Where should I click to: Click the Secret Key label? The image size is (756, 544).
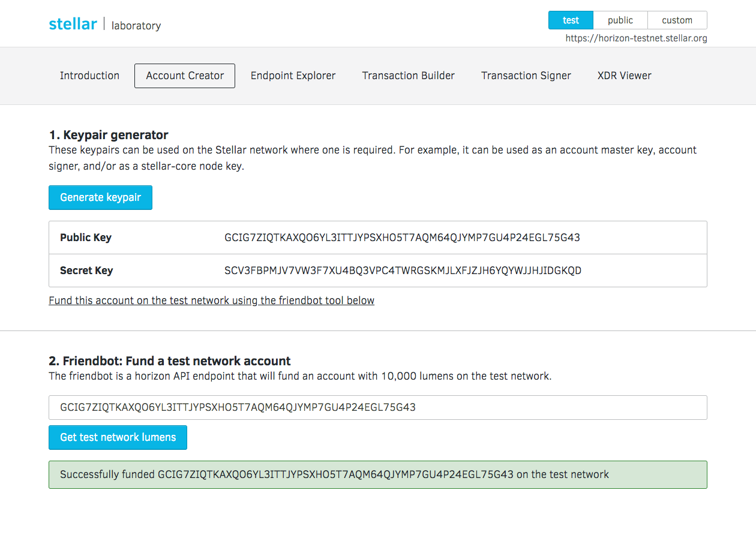(x=86, y=271)
